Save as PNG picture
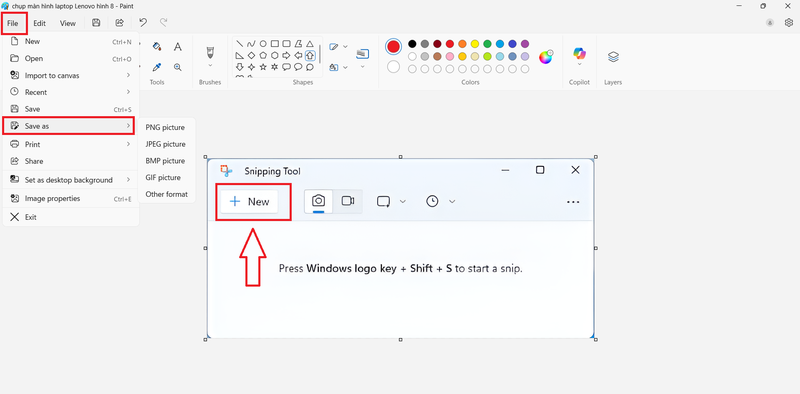The image size is (800, 394). pos(165,128)
